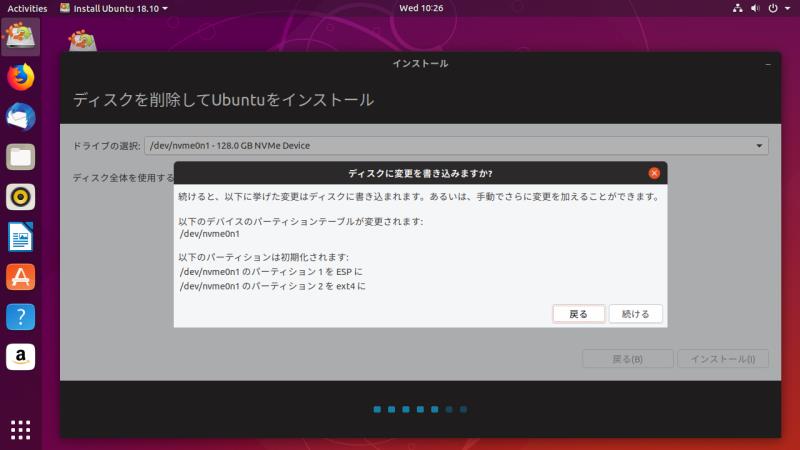Click the volume speaker icon
This screenshot has width=800, height=450.
[755, 8]
